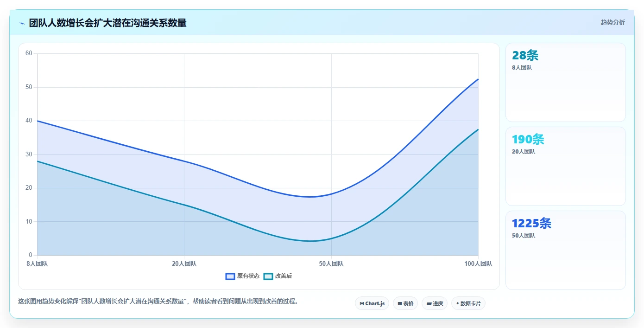Click the 50人团队 card caption

point(524,236)
